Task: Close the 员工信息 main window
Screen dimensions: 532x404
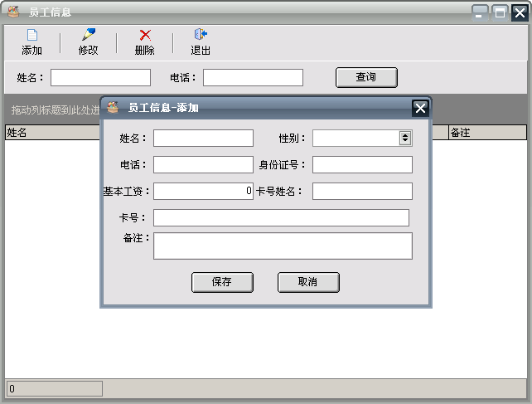Action: click(520, 13)
